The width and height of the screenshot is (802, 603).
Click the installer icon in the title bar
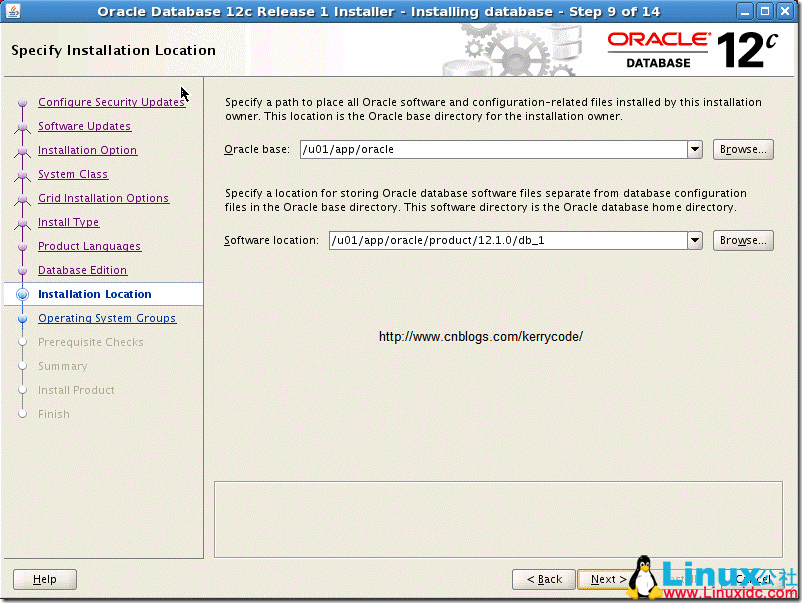point(13,11)
